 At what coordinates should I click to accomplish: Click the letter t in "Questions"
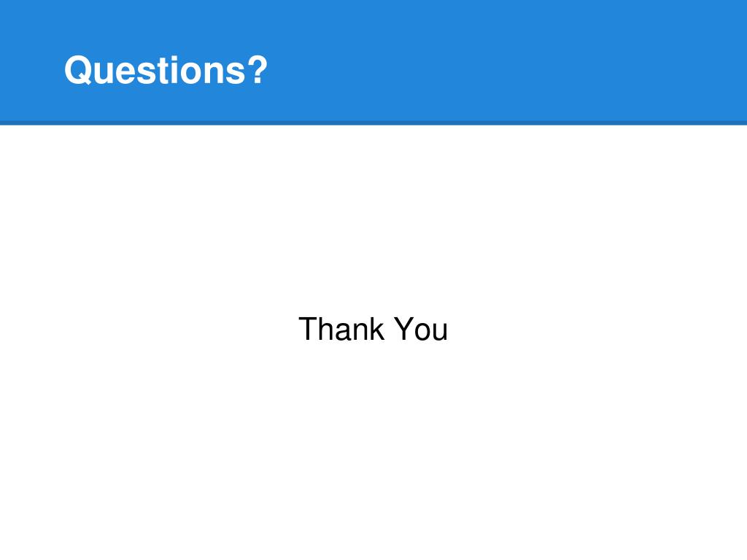point(155,71)
